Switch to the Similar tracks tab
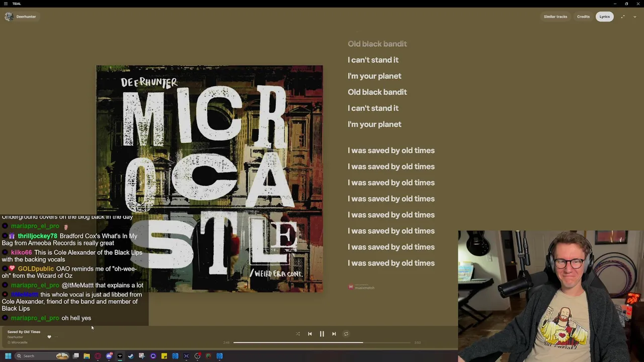 click(555, 17)
